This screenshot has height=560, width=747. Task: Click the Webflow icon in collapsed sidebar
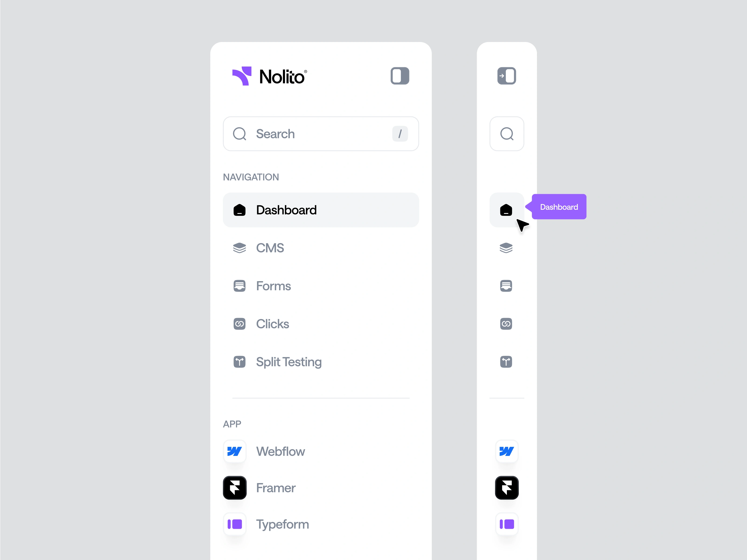[x=507, y=451]
